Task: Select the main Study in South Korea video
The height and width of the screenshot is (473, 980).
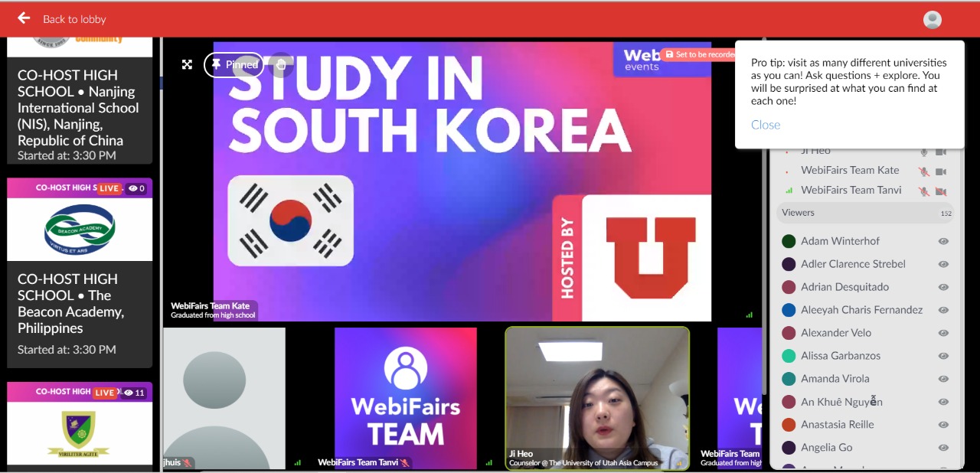Action: [462, 181]
